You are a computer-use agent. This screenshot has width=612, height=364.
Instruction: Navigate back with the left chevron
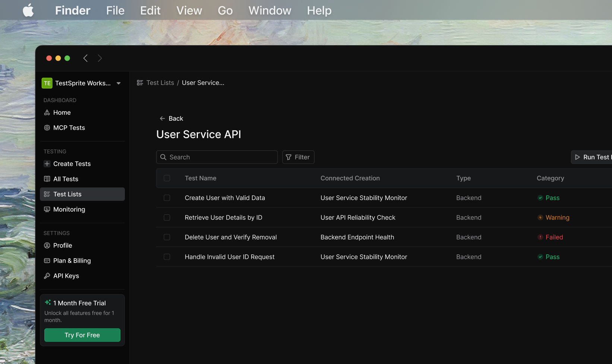pos(85,58)
